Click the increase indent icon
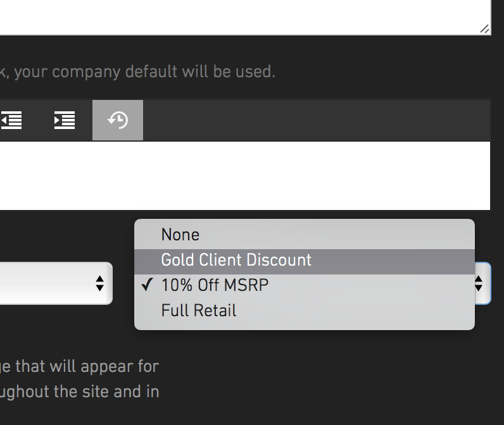504x425 pixels. click(x=65, y=120)
